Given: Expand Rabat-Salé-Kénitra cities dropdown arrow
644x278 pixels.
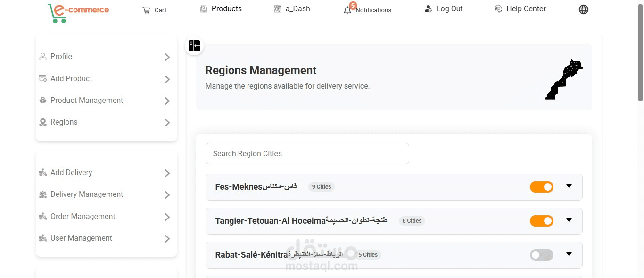Looking at the screenshot, I should tap(569, 254).
